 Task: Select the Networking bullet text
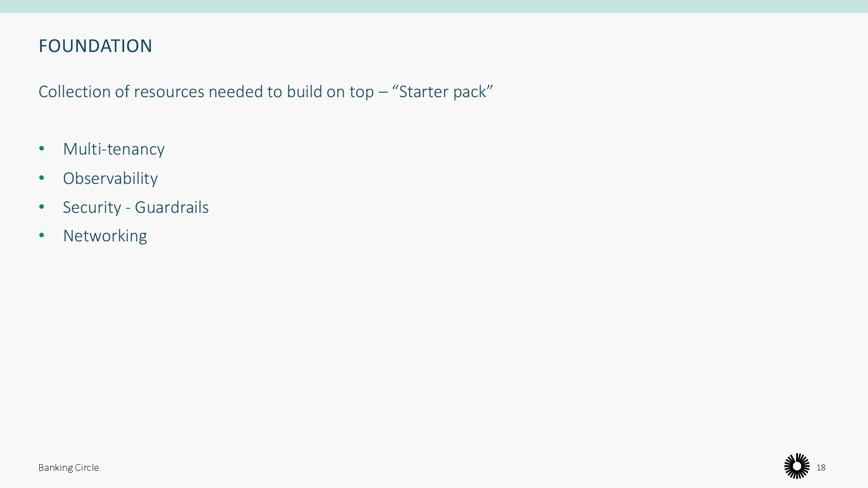(x=105, y=236)
